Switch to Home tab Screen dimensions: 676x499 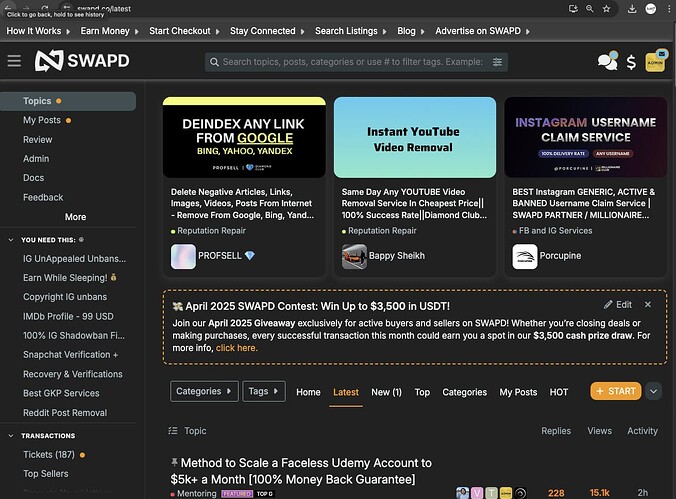click(x=308, y=392)
